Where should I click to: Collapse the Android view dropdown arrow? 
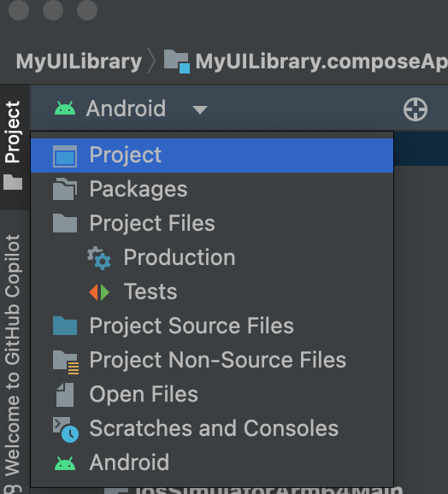pyautogui.click(x=200, y=109)
